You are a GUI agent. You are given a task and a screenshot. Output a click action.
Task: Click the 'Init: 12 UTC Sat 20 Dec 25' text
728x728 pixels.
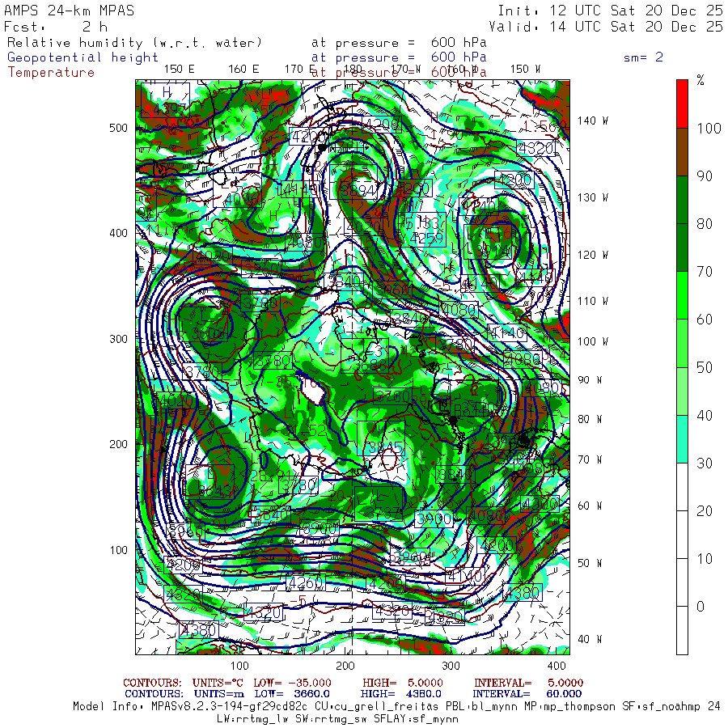610,11
